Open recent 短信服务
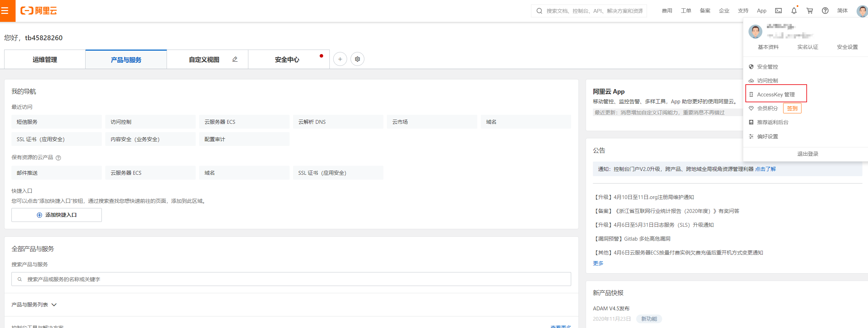 pos(56,122)
